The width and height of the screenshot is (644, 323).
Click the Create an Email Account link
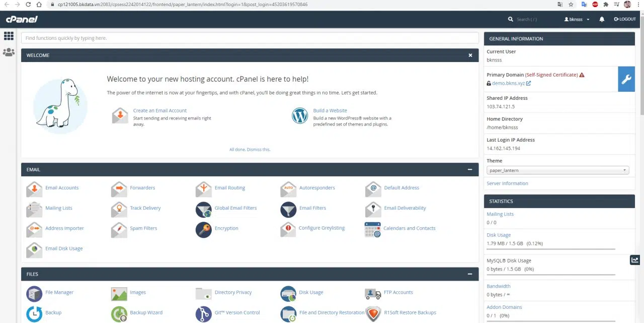tap(159, 110)
